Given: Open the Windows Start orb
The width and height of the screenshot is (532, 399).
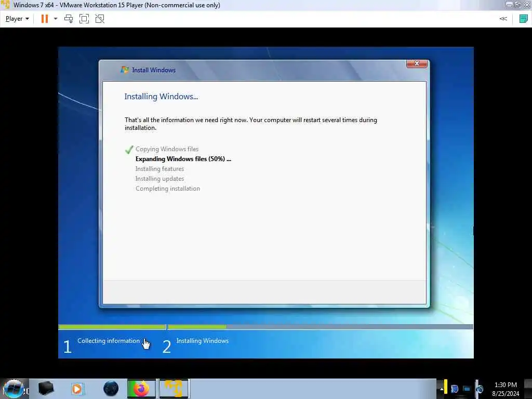Looking at the screenshot, I should (x=14, y=389).
